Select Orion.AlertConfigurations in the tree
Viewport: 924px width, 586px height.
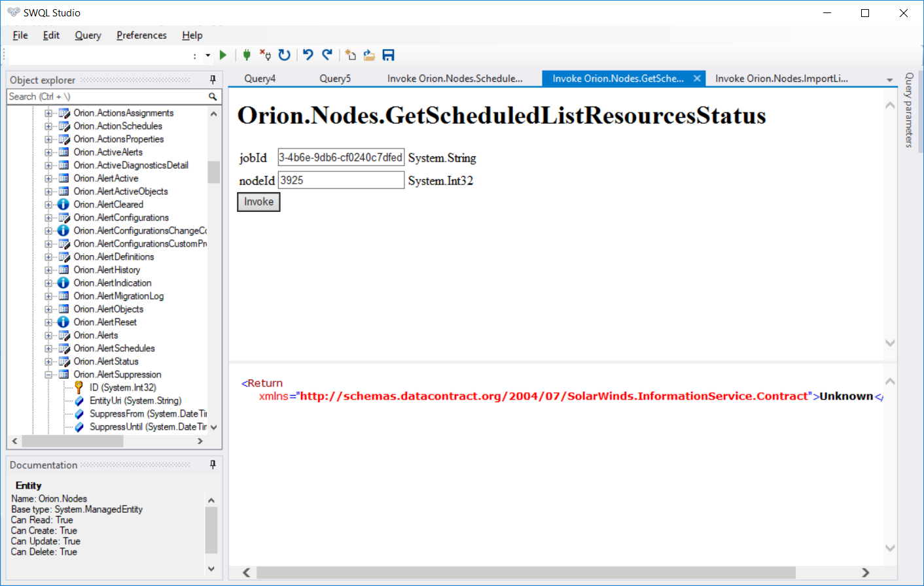pyautogui.click(x=121, y=218)
